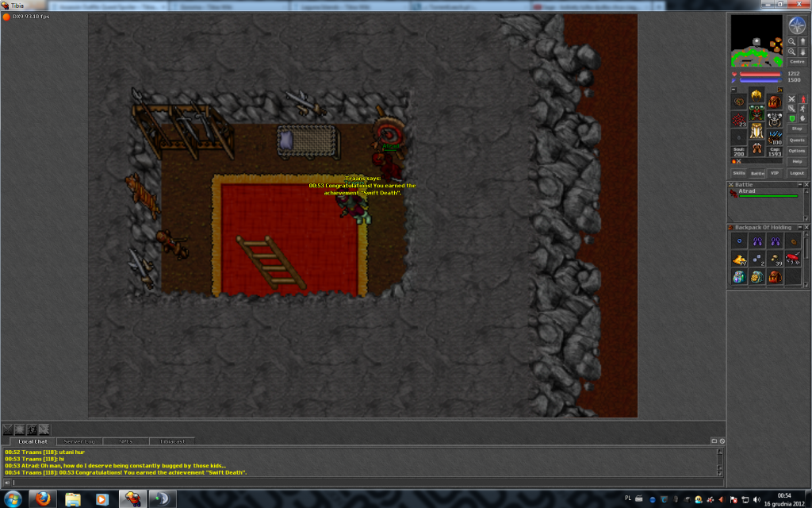Open the Windows Start menu
This screenshot has width=812, height=508.
(12, 500)
